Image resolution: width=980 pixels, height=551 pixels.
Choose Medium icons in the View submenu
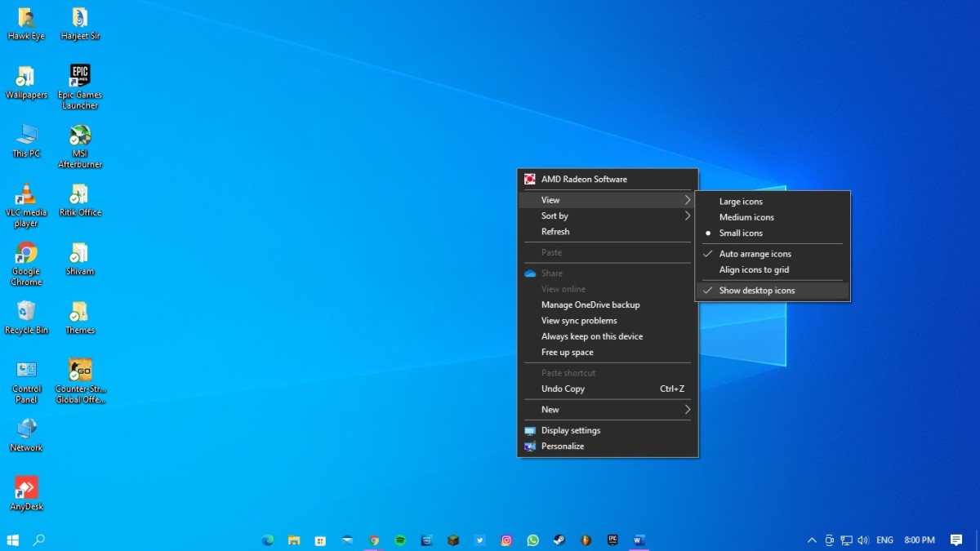(x=746, y=217)
